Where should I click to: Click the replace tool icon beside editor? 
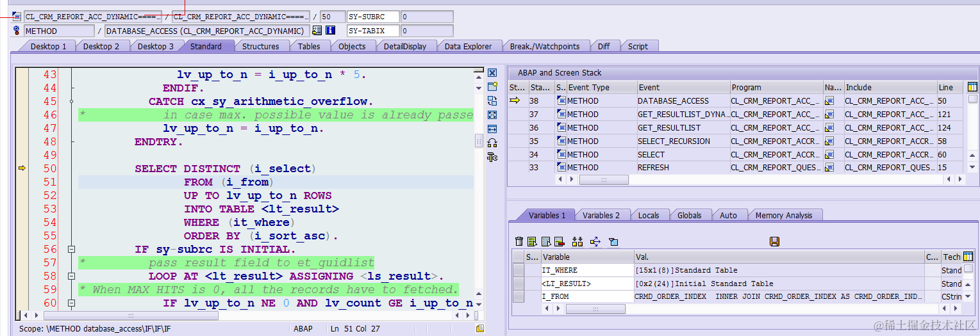click(492, 100)
